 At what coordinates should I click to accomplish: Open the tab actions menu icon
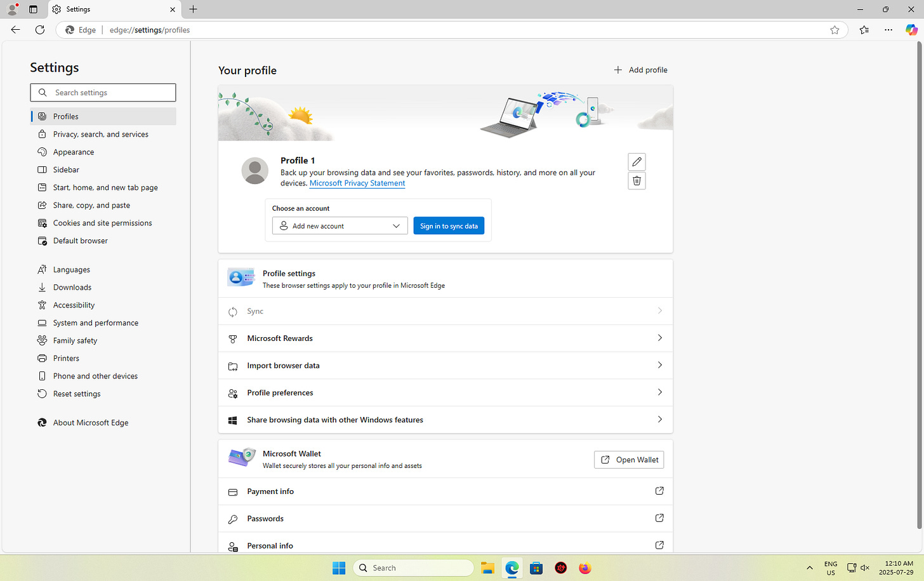pyautogui.click(x=33, y=10)
